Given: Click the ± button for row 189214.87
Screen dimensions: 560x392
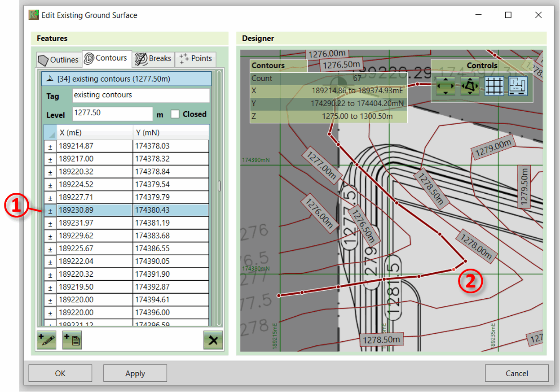Looking at the screenshot, I should pyautogui.click(x=50, y=146).
